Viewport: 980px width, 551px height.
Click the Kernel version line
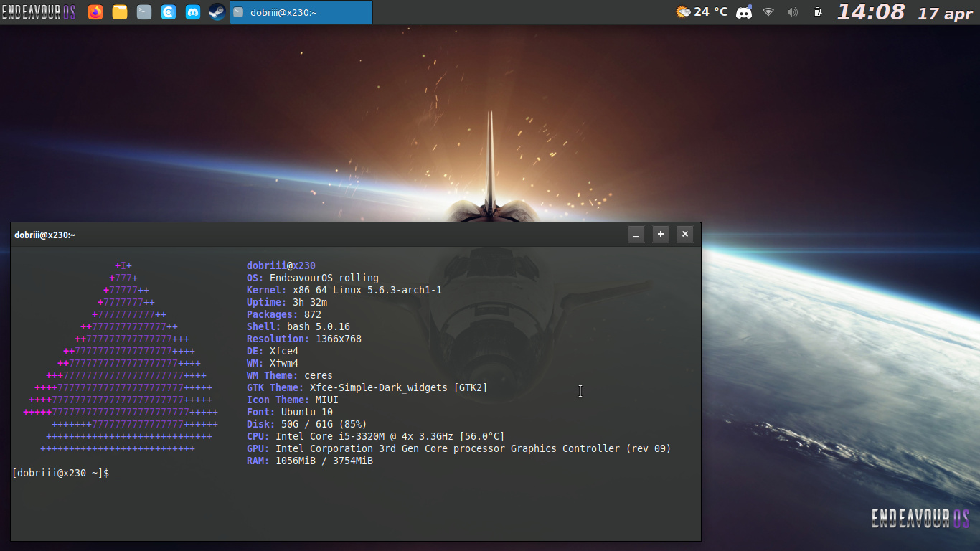[x=344, y=290]
